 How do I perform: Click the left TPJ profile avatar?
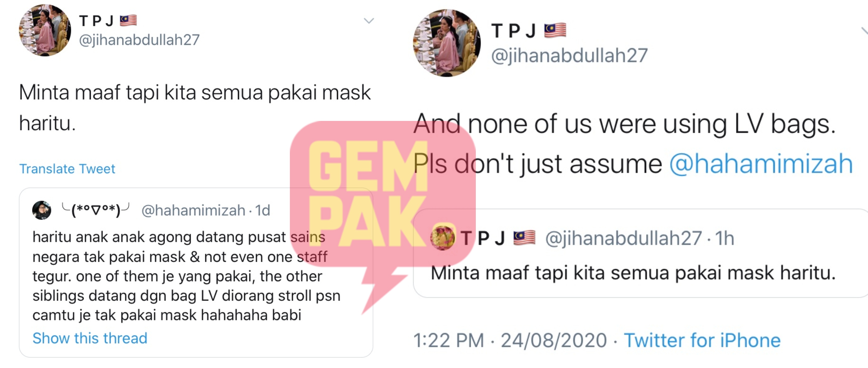point(45,30)
